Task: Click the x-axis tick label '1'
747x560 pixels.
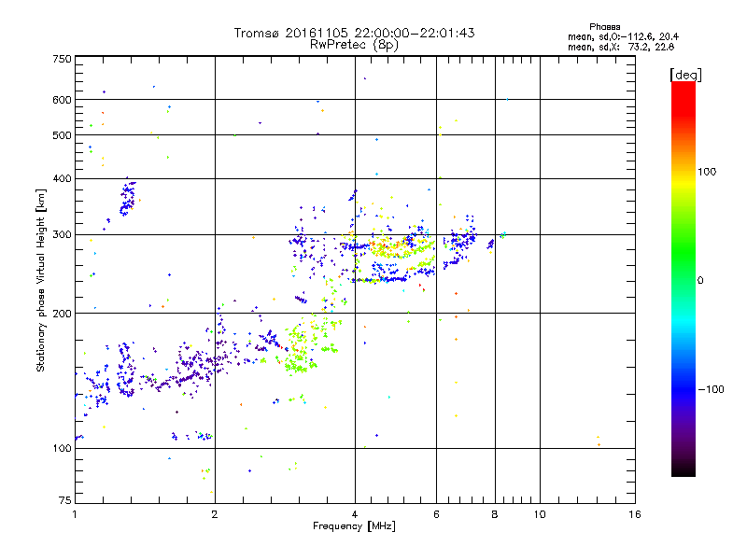Action: tap(75, 514)
